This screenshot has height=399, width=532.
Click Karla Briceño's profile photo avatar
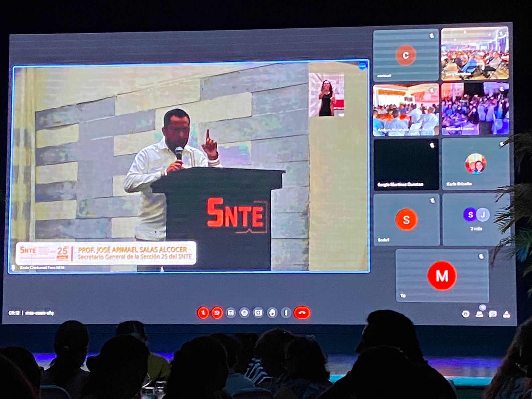tap(475, 164)
